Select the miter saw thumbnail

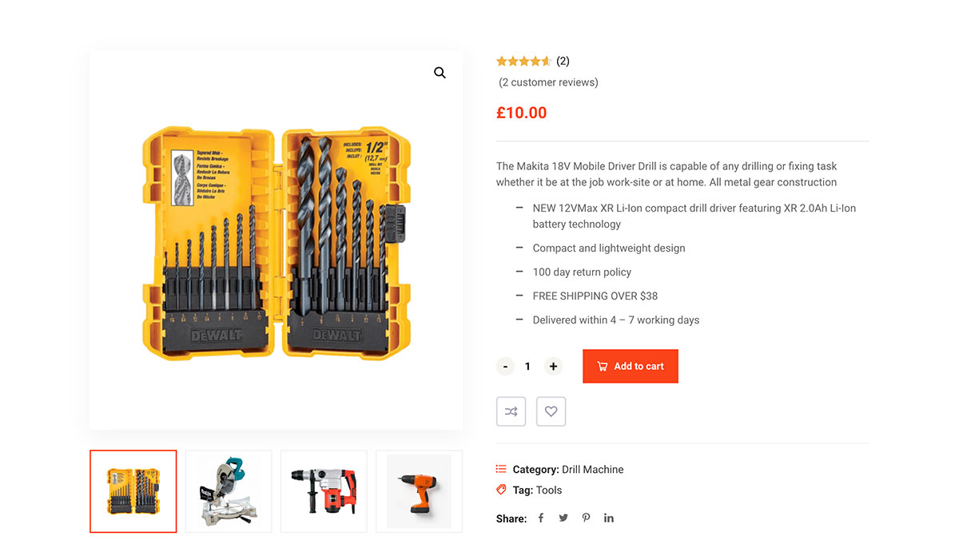tap(229, 491)
